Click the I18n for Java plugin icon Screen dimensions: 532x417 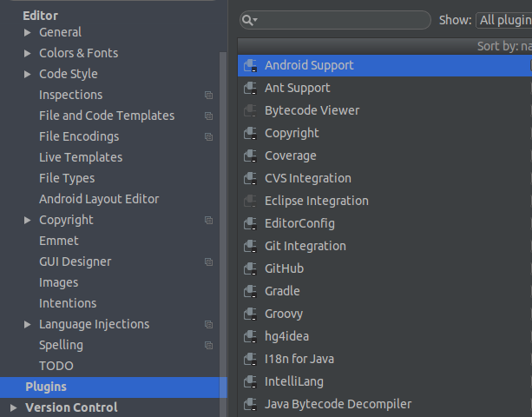pyautogui.click(x=251, y=359)
